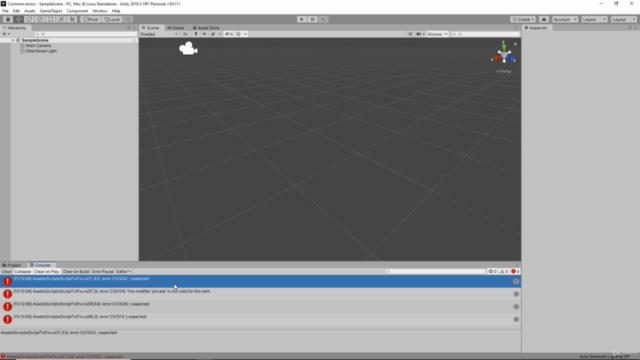Toggle hidden objects visibility count icon

pos(229,34)
